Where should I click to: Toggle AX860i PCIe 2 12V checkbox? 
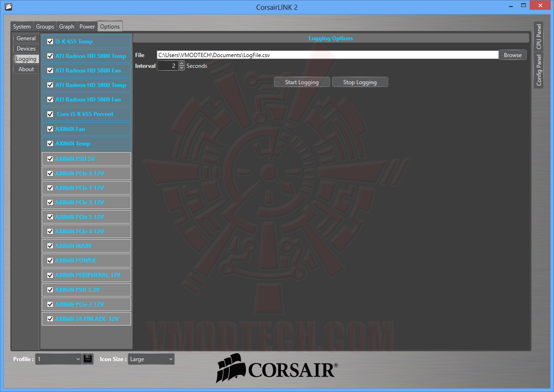50,304
